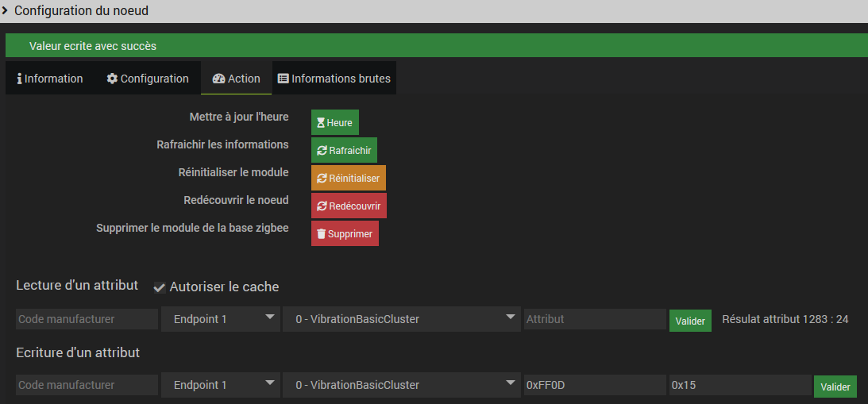Open the Informations brutes tab
Screen dimensions: 868x404
pyautogui.click(x=334, y=79)
